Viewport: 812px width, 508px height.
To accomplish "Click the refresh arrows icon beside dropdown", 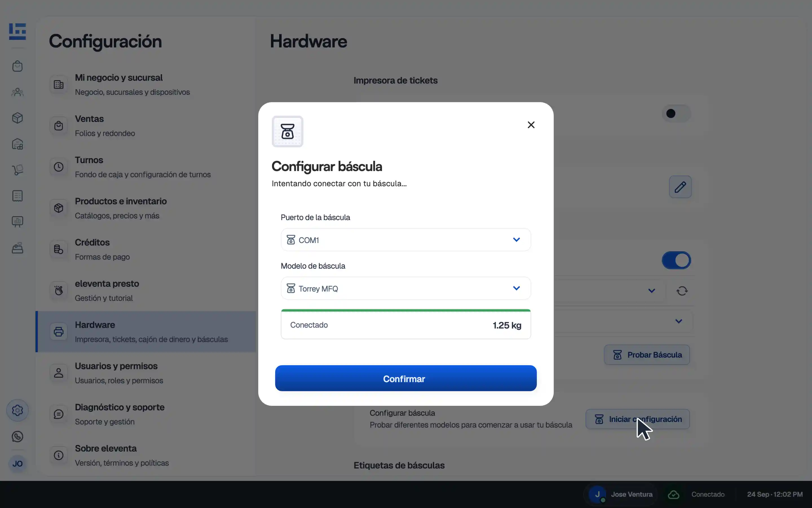I will pos(682,291).
